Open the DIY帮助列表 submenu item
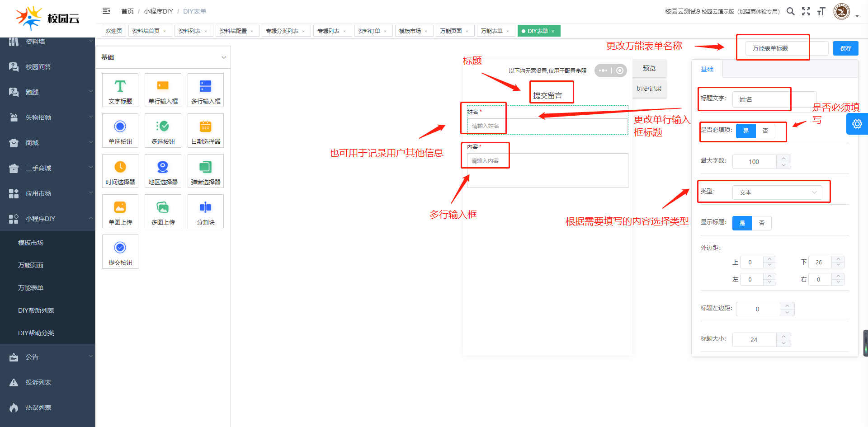 coord(47,310)
